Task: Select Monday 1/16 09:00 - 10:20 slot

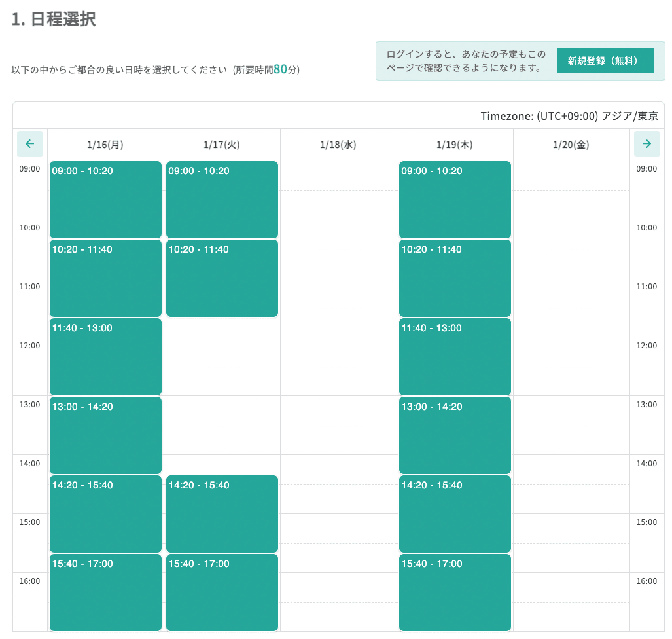Action: pyautogui.click(x=105, y=200)
